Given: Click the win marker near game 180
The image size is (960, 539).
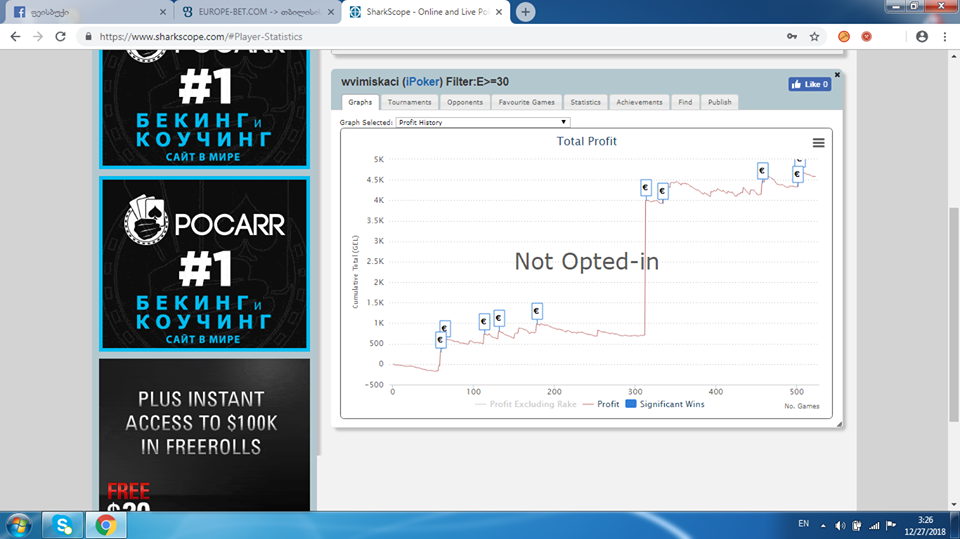Looking at the screenshot, I should 536,312.
